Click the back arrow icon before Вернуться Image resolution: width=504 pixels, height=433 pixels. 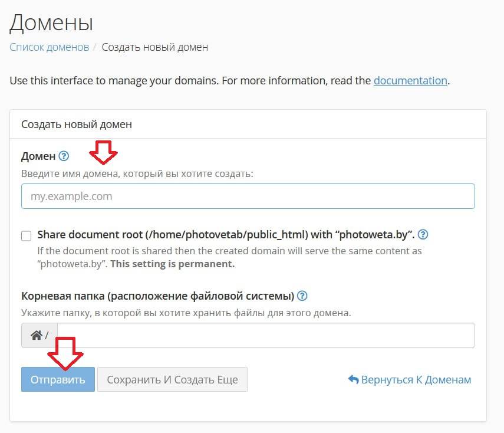[x=354, y=380]
